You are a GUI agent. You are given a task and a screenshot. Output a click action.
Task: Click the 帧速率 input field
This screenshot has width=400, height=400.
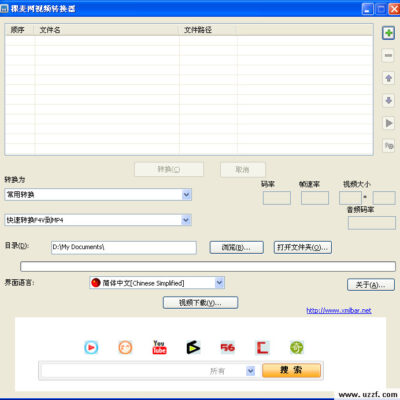click(x=315, y=198)
